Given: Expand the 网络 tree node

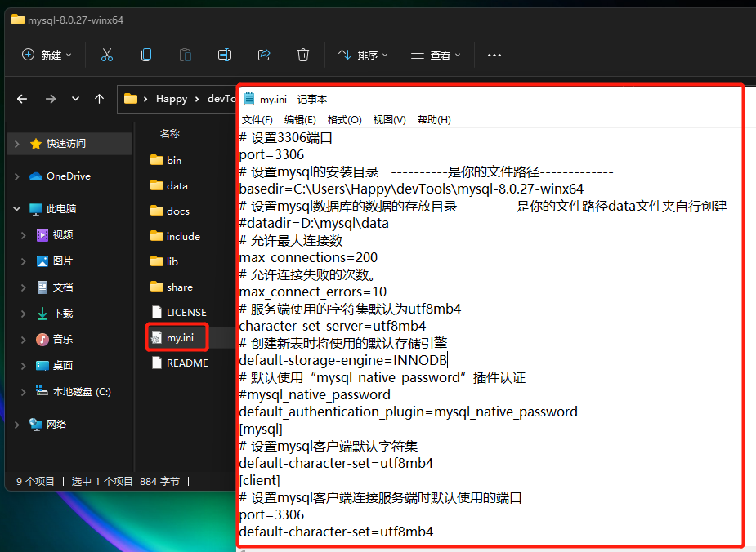Looking at the screenshot, I should [17, 425].
